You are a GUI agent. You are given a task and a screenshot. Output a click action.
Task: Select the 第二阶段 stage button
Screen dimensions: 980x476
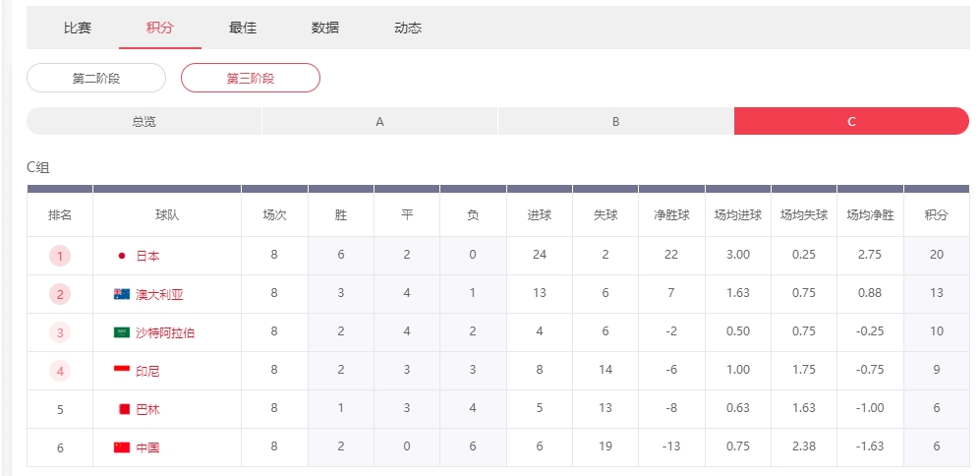(x=96, y=78)
